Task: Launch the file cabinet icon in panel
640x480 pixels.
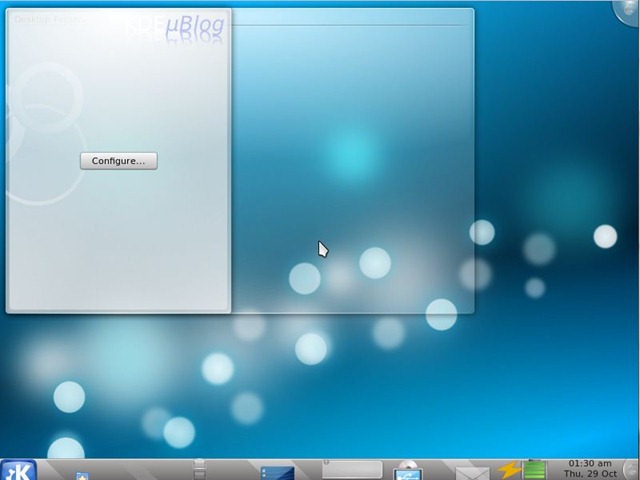Action: coord(199,469)
